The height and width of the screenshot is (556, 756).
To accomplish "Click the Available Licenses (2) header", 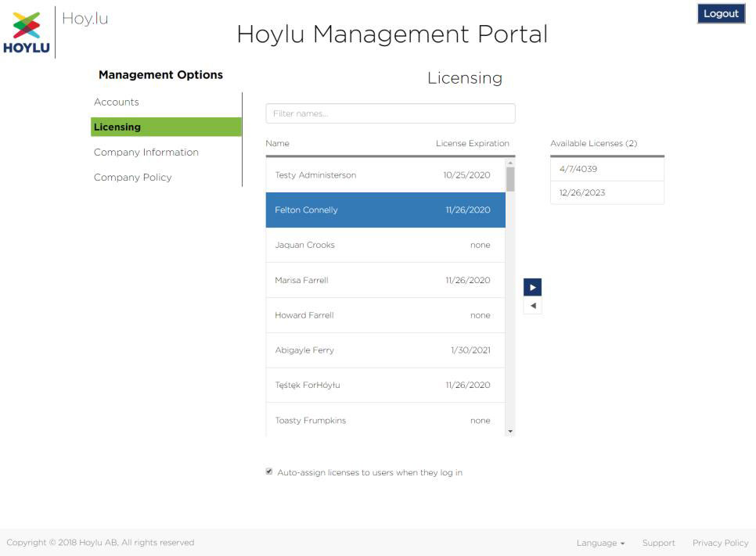I will click(x=593, y=143).
